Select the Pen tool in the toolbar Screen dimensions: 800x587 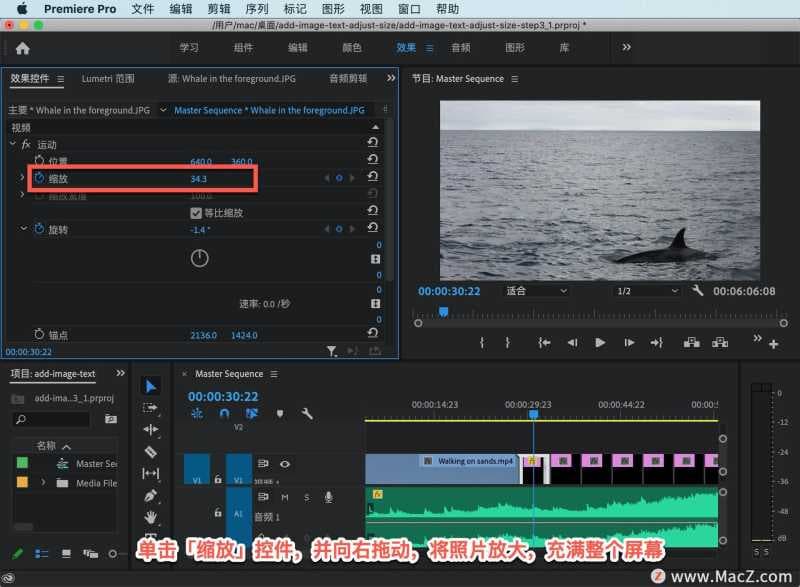pyautogui.click(x=151, y=495)
